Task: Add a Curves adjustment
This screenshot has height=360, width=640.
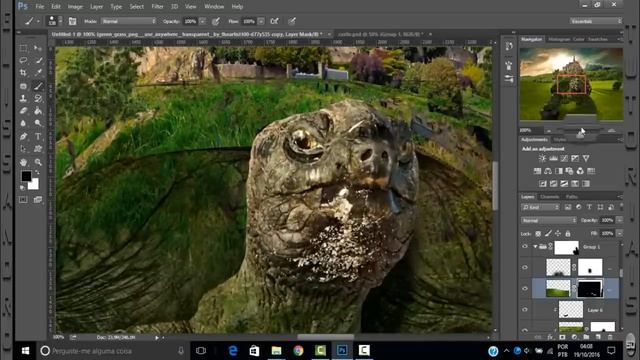Action: tap(564, 158)
